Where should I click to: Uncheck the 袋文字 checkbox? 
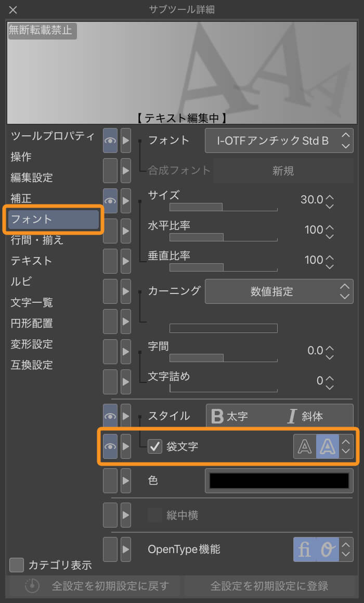pos(155,446)
